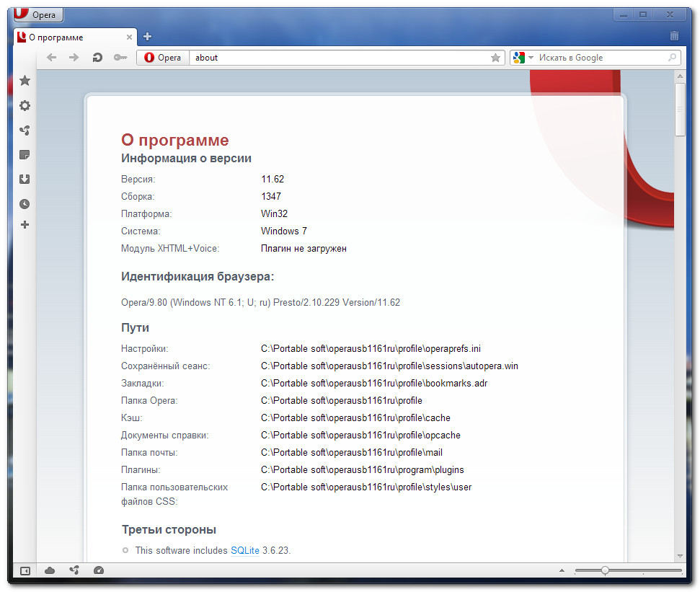Click the system value "Windows 7"
Viewport: 700px width, 592px height.
click(x=284, y=231)
